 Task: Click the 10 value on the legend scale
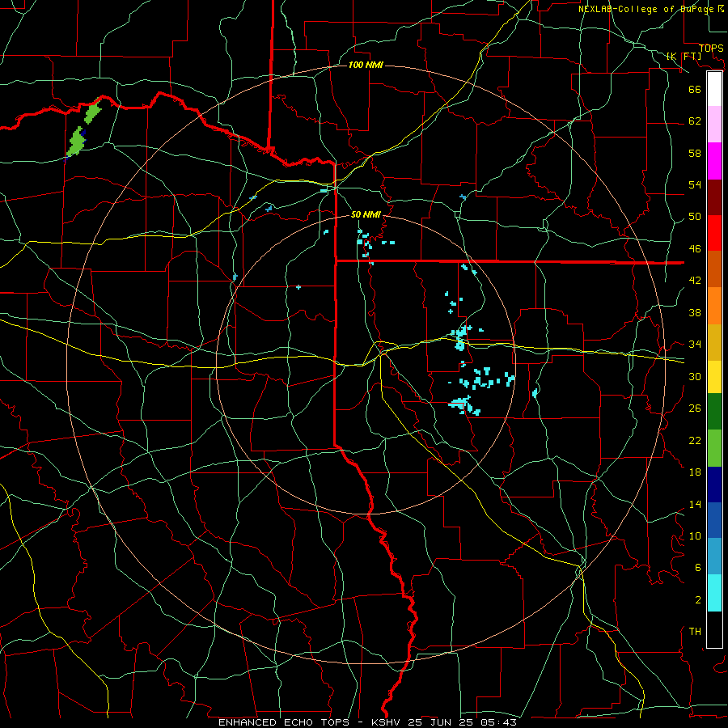pos(695,535)
